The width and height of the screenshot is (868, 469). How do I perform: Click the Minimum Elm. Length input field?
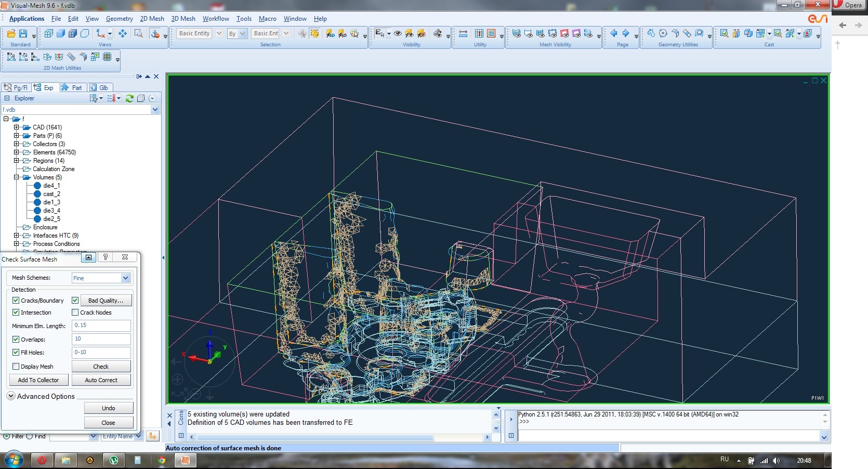pyautogui.click(x=101, y=325)
